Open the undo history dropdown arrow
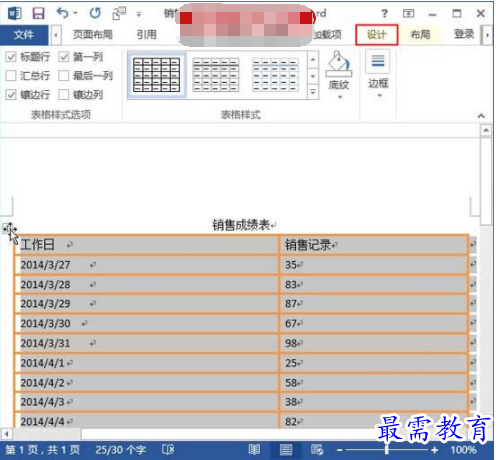499x460 pixels. coord(75,13)
